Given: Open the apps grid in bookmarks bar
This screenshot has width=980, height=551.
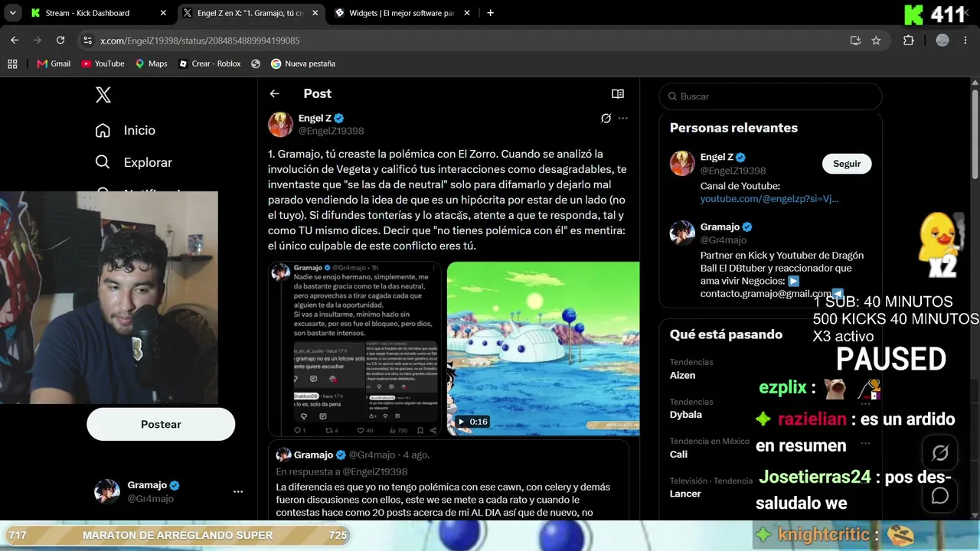Looking at the screenshot, I should point(12,64).
